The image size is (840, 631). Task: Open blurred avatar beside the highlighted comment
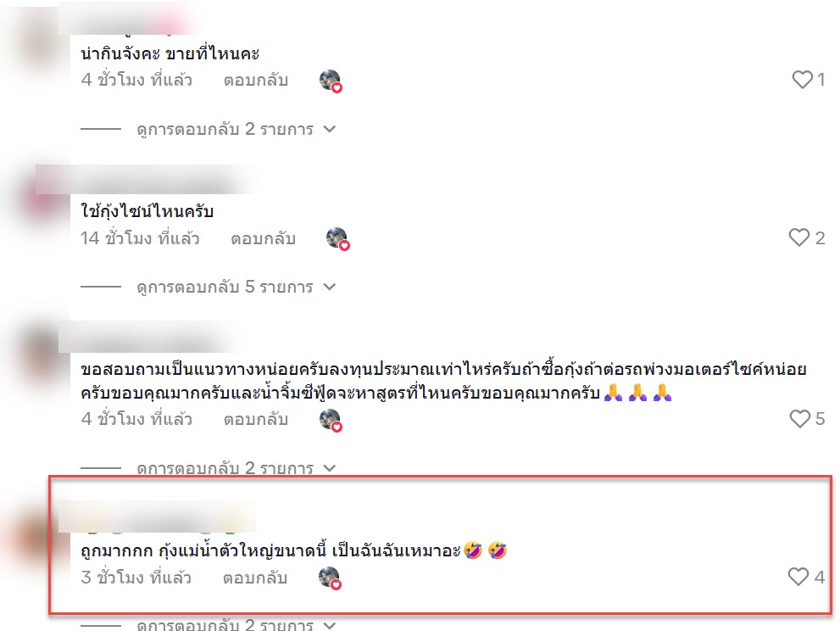pos(35,539)
